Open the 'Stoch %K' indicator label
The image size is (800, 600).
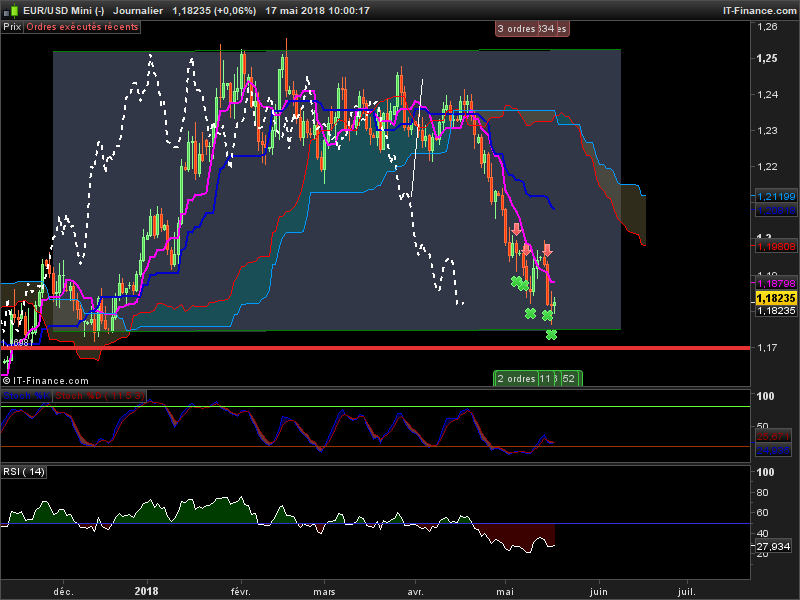click(x=27, y=396)
